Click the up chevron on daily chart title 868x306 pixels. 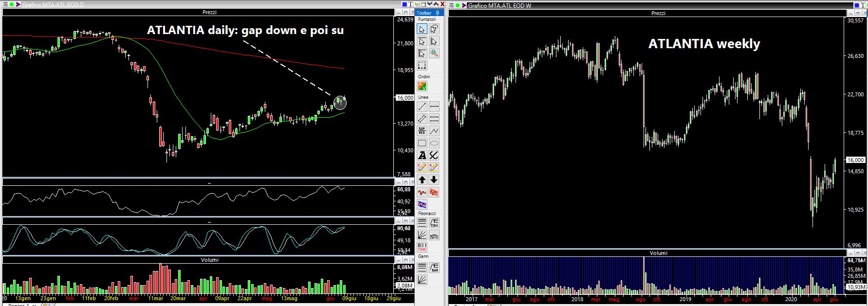point(436,4)
